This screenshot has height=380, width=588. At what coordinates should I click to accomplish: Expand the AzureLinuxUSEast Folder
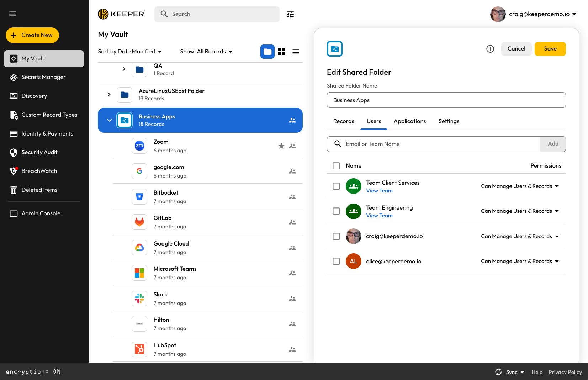pyautogui.click(x=109, y=95)
